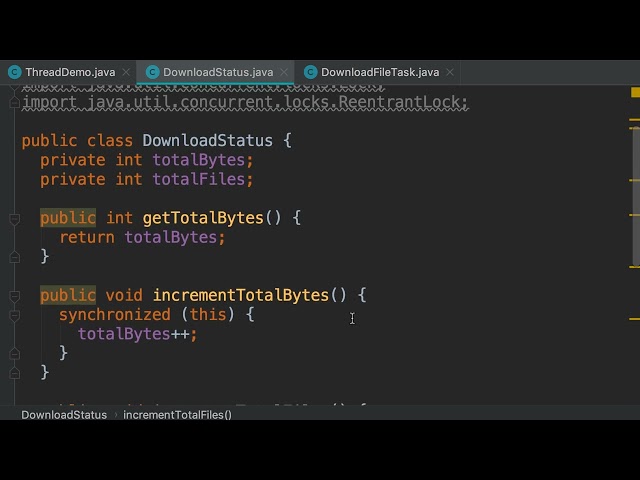Viewport: 640px width, 480px height.
Task: Click the yellow inspection status indicator
Action: pos(635,92)
